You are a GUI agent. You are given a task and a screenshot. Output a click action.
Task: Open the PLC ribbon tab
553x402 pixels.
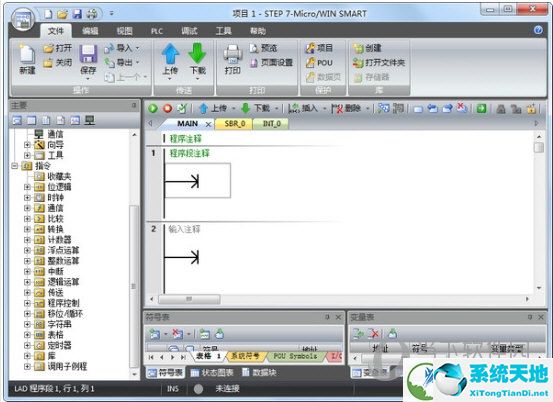coord(157,31)
